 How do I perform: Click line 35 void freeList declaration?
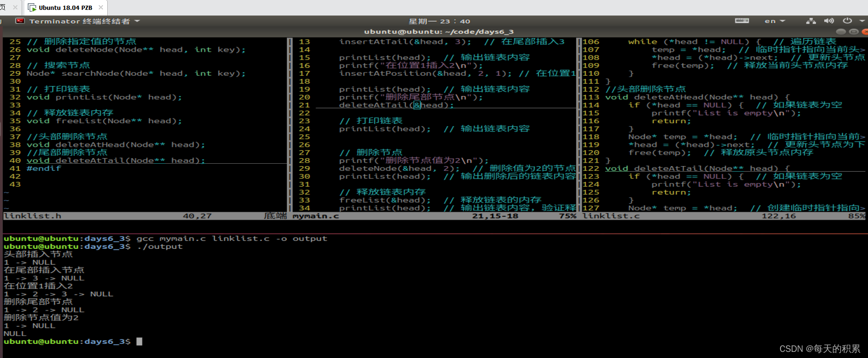pyautogui.click(x=104, y=121)
